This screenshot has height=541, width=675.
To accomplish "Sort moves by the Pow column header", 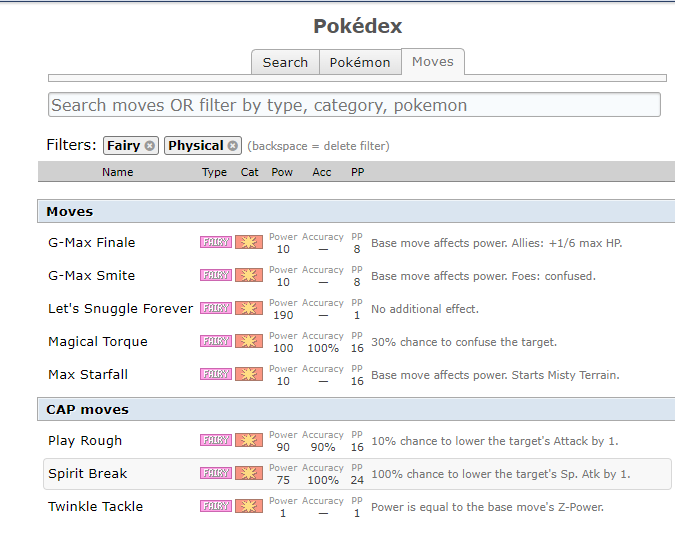I will tap(282, 172).
